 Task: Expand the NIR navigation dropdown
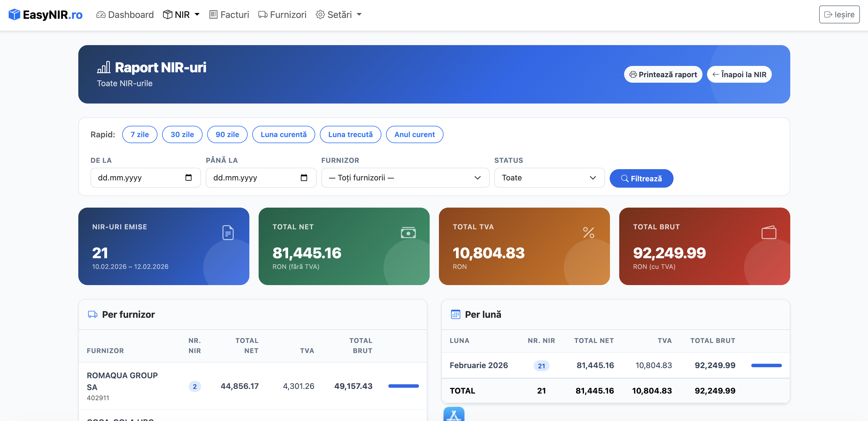(x=181, y=14)
